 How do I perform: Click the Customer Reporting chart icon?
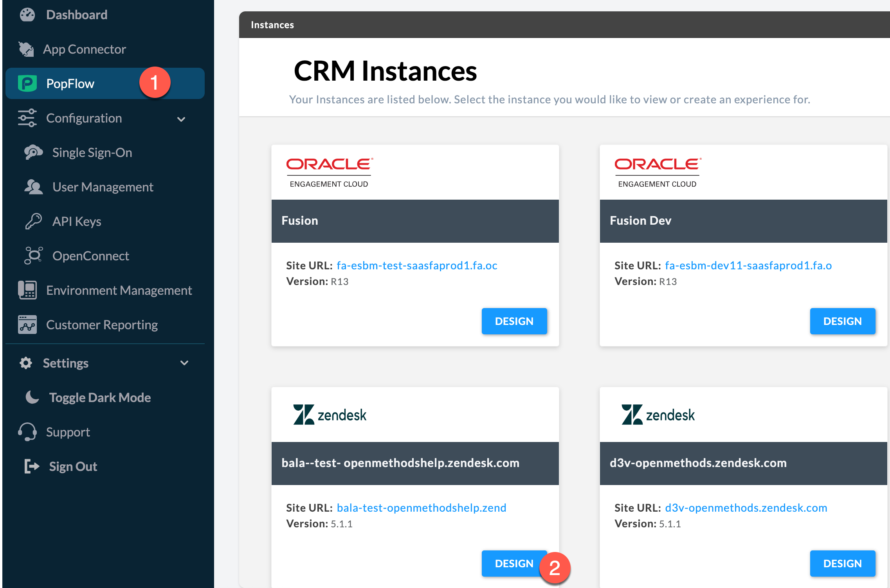click(27, 325)
